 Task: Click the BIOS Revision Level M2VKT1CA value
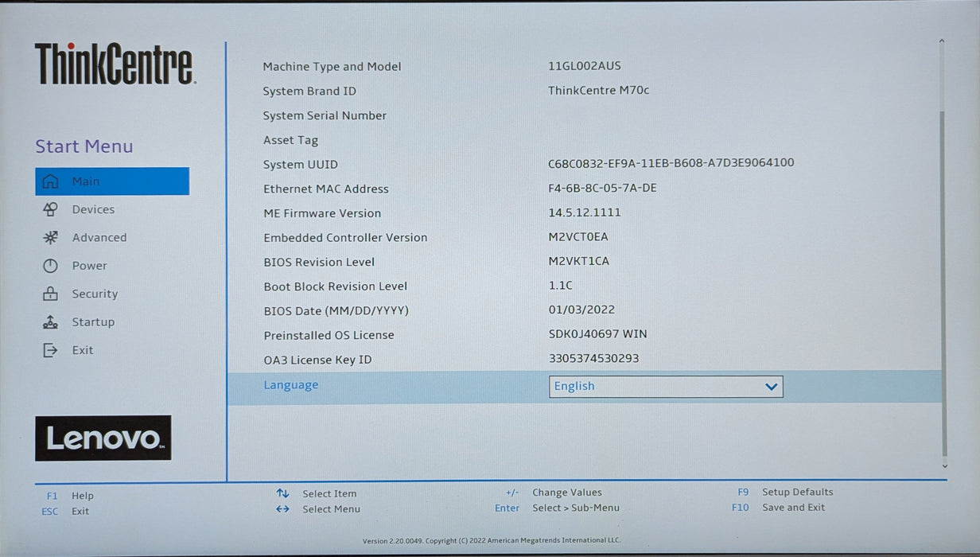(x=579, y=261)
